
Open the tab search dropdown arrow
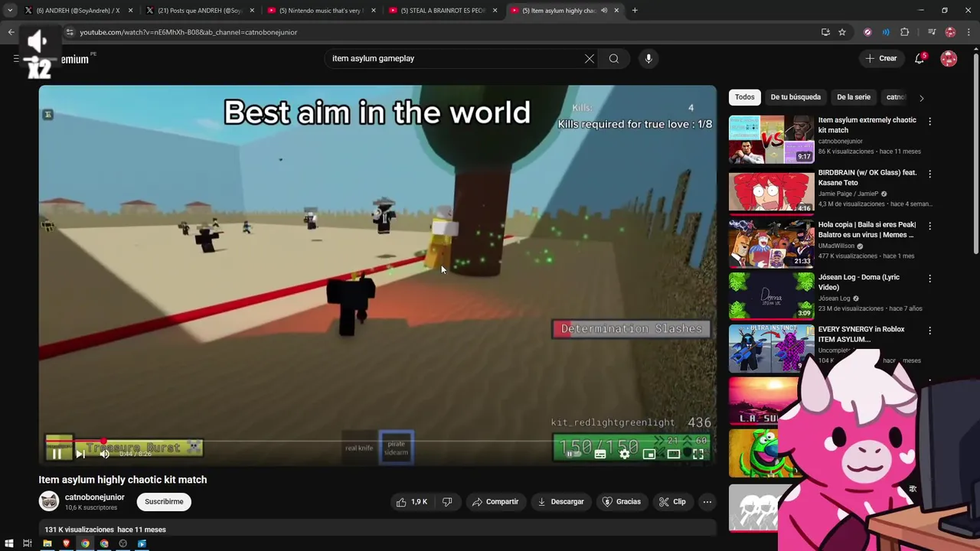pyautogui.click(x=9, y=11)
